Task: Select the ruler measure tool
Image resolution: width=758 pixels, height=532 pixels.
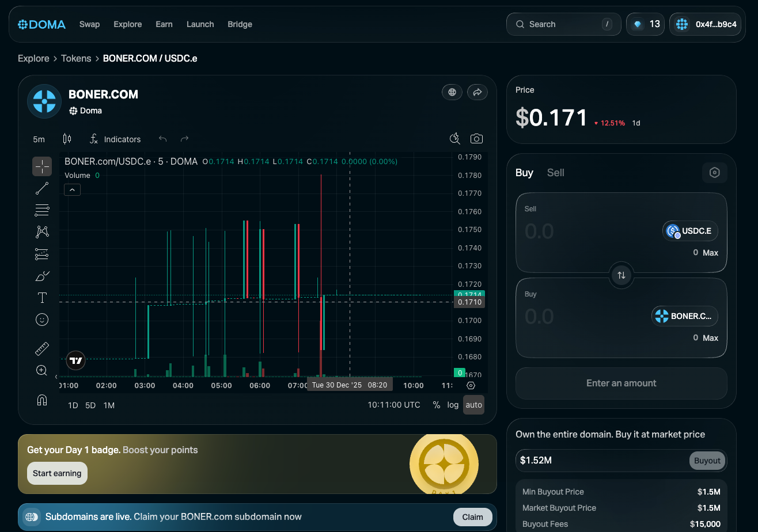Action: tap(42, 348)
